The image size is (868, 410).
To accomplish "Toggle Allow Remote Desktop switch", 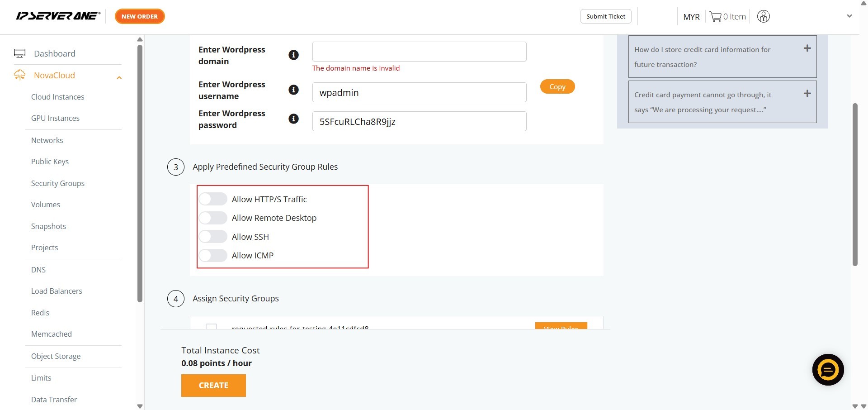I will coord(213,218).
